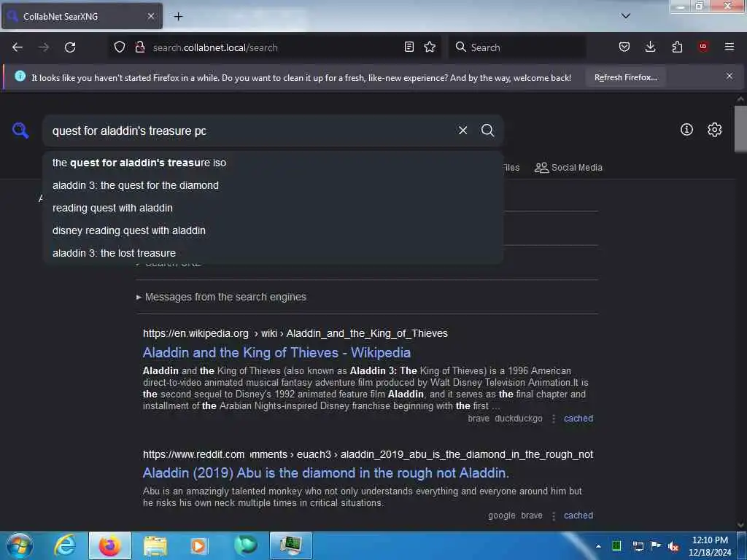The height and width of the screenshot is (560, 747).
Task: Click the browser back arrow
Action: 18,47
